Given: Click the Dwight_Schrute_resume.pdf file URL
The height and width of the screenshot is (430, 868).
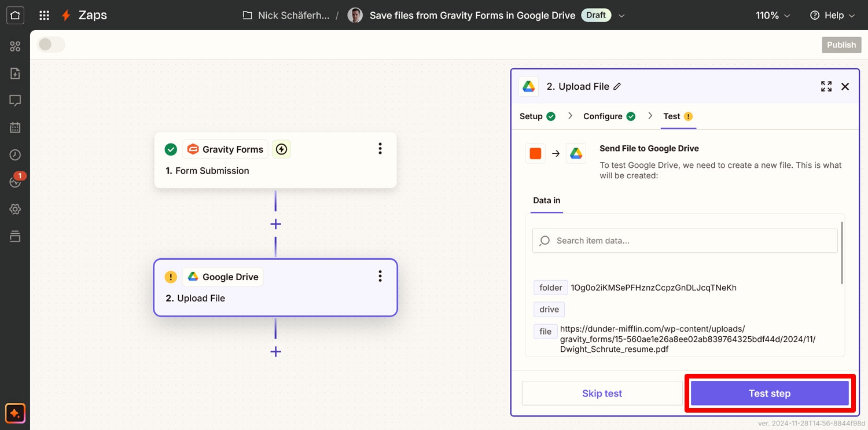Looking at the screenshot, I should [688, 339].
